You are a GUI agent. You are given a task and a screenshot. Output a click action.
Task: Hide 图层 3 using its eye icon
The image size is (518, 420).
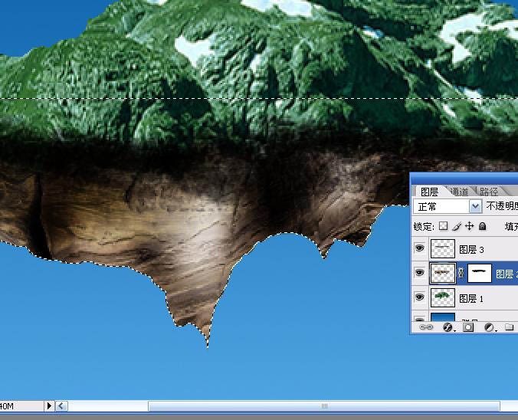pos(420,248)
